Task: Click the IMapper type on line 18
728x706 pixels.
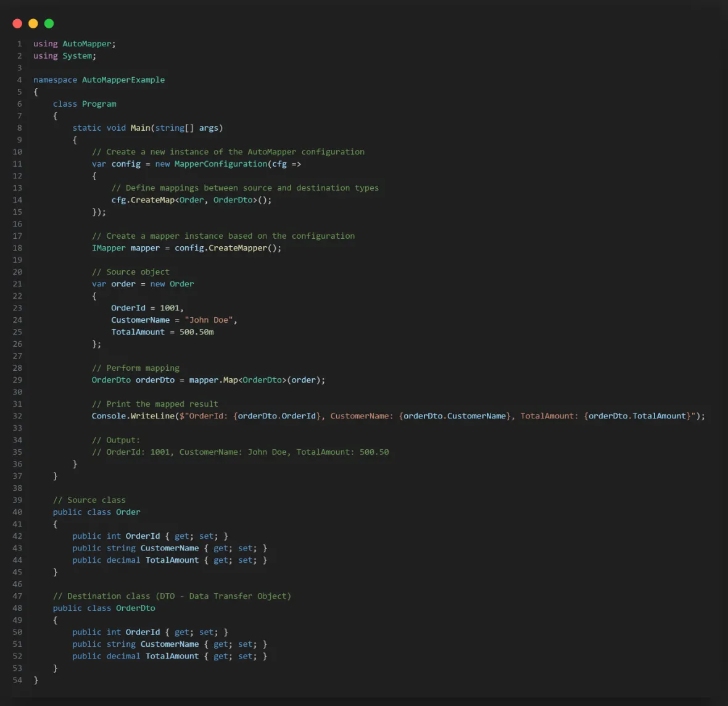Action: [x=109, y=247]
